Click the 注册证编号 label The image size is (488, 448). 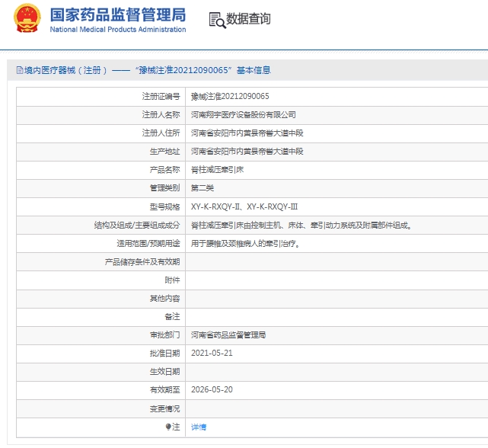coord(161,97)
